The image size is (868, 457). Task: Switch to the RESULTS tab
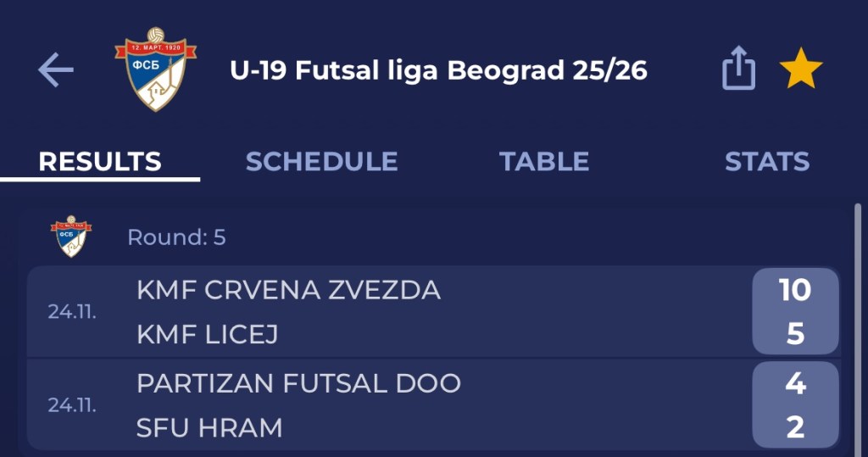100,161
